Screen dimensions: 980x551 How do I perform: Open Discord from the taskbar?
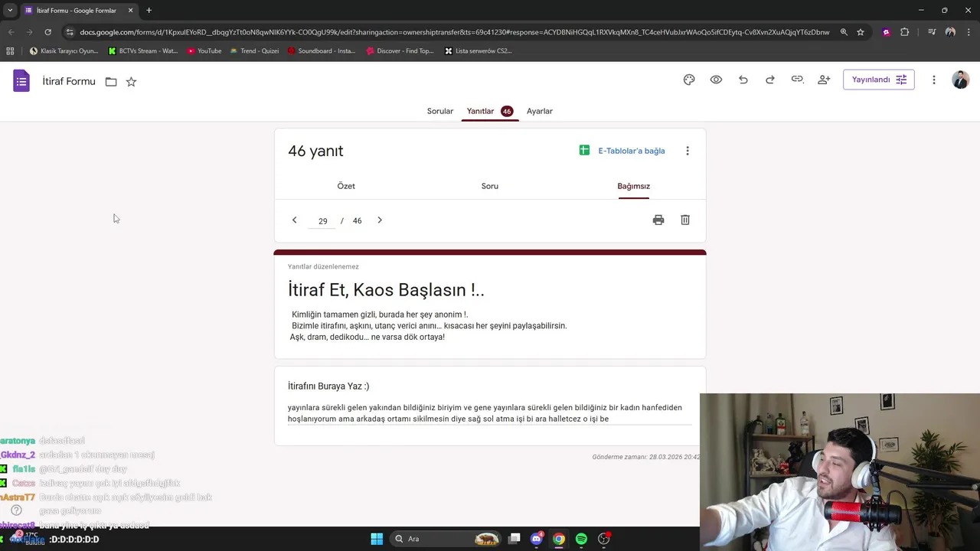[x=537, y=539]
